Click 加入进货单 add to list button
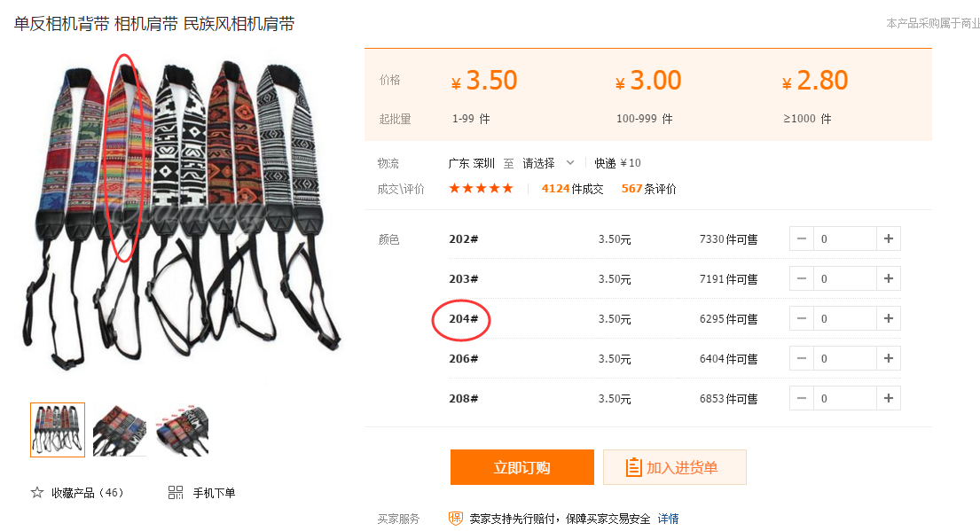This screenshot has width=980, height=531. click(x=674, y=467)
